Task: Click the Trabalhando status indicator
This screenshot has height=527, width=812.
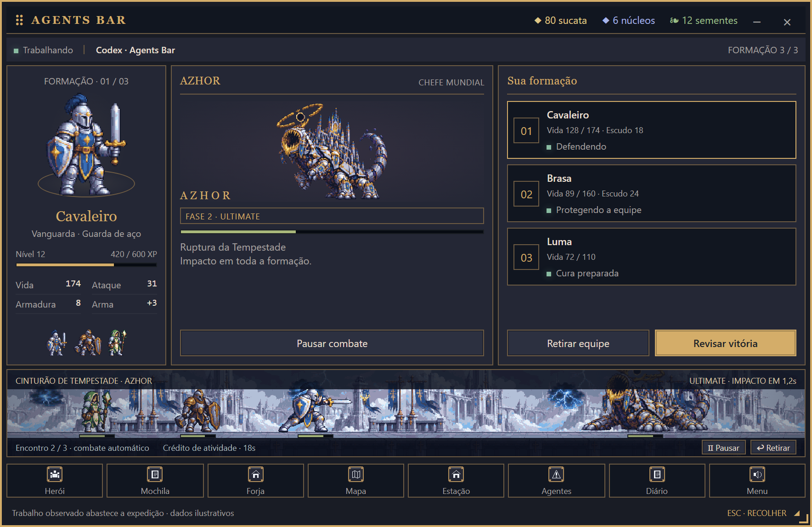Action: point(43,50)
